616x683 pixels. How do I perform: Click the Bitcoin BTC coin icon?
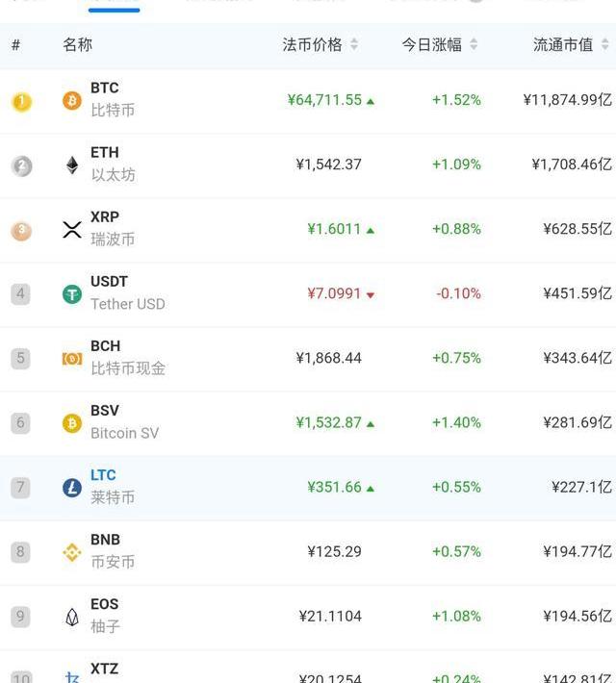72,100
